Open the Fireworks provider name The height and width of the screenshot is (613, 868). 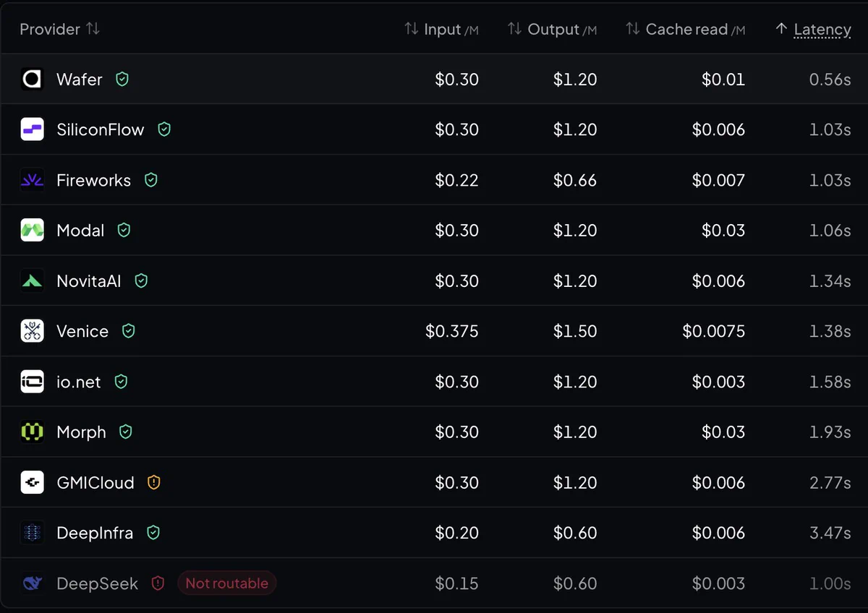click(94, 180)
